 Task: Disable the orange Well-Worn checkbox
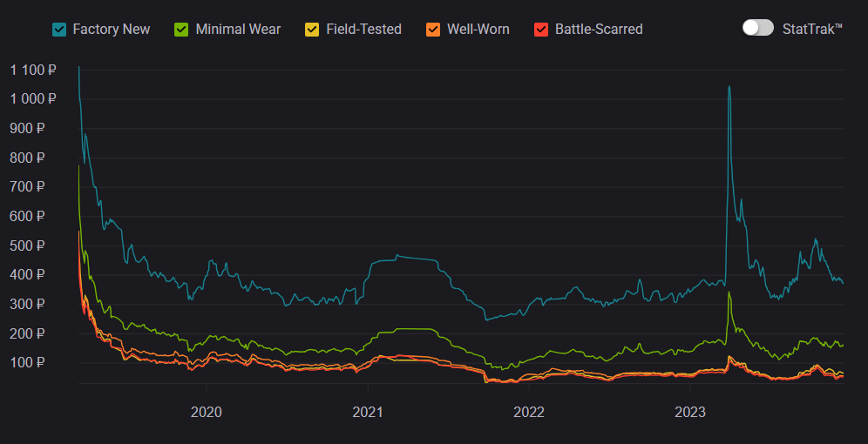point(433,30)
